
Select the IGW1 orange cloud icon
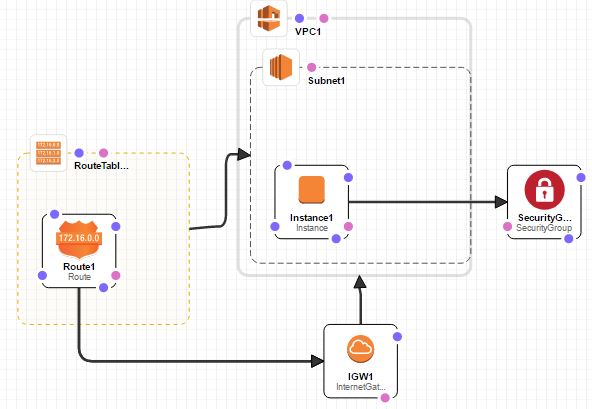361,349
